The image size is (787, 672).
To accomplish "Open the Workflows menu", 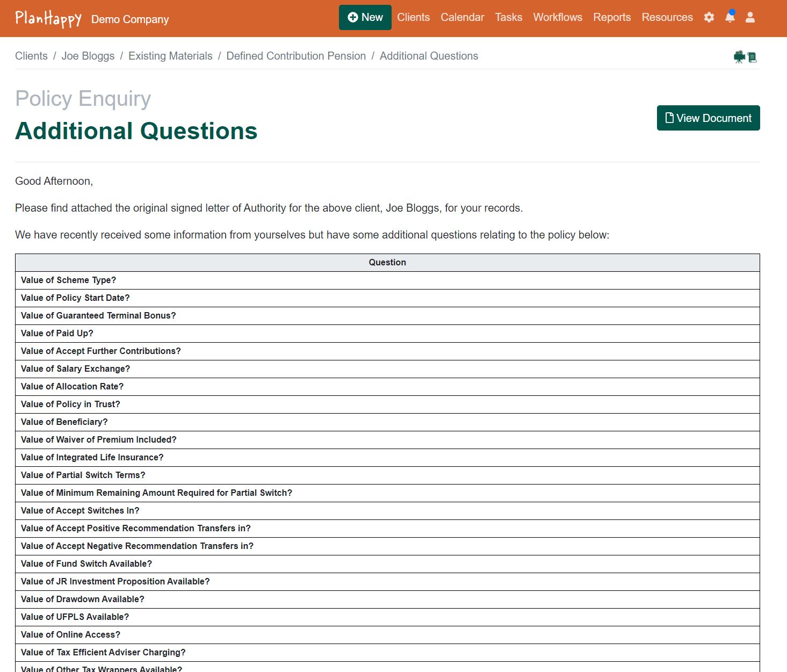I will click(x=557, y=17).
